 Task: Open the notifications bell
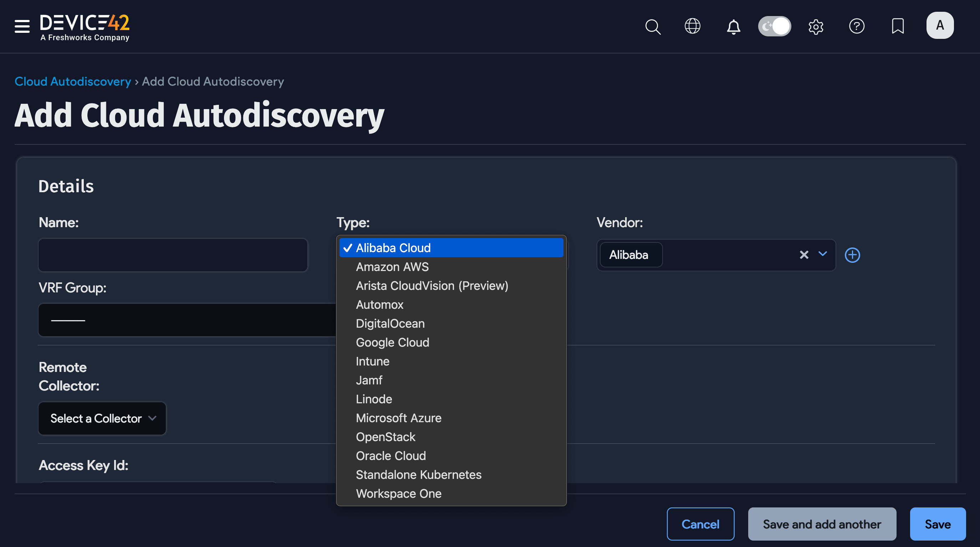pos(733,27)
